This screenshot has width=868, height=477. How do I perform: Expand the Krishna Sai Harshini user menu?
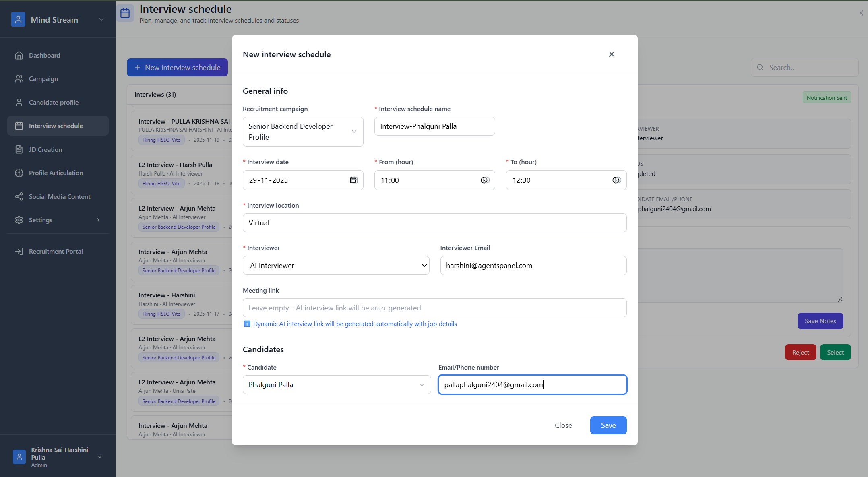[x=100, y=457]
